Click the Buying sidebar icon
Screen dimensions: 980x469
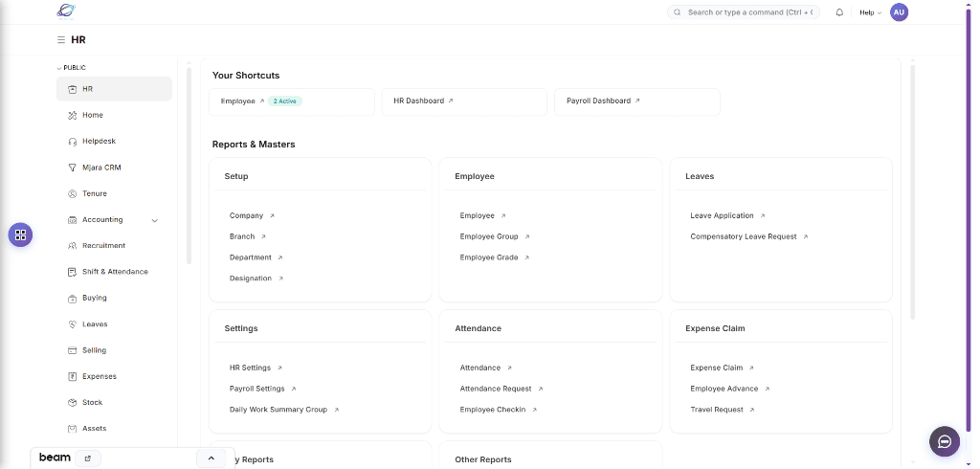72,299
